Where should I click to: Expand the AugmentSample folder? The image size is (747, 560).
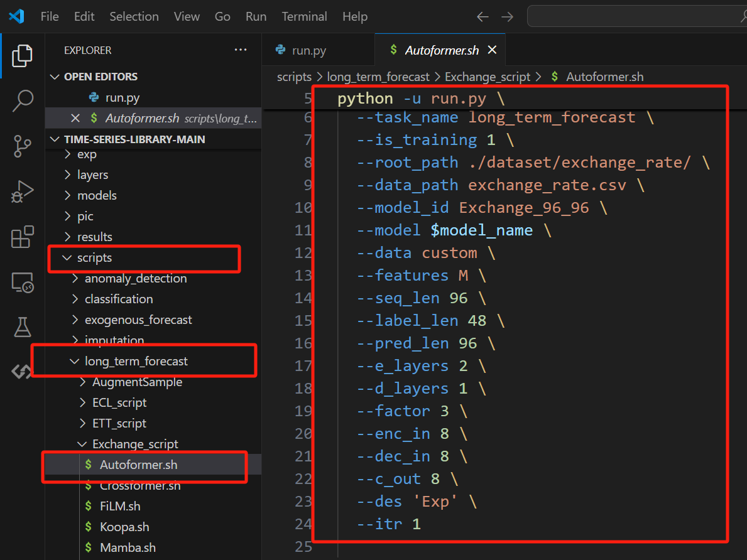[83, 382]
